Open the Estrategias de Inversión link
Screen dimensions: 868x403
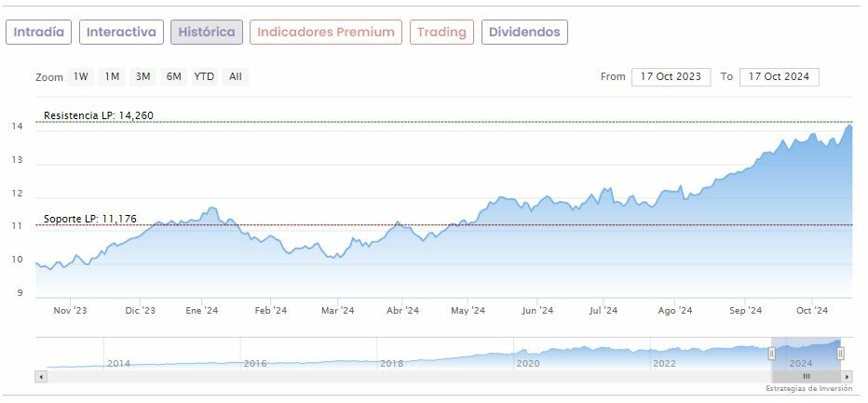(808, 388)
